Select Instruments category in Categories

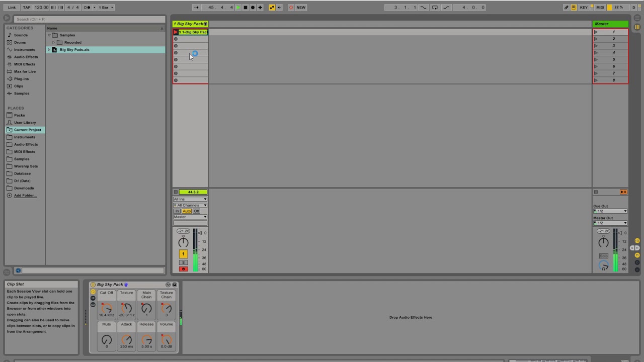tap(25, 50)
